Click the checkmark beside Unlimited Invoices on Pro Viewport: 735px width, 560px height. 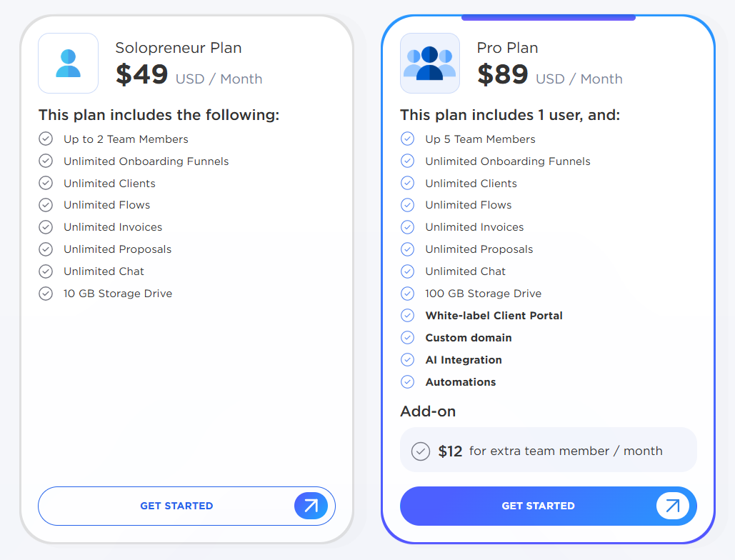(407, 227)
